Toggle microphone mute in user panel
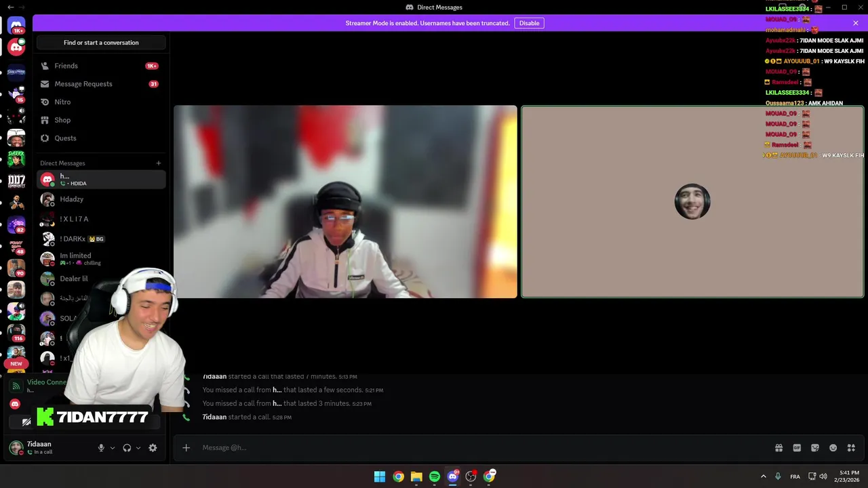Viewport: 868px width, 488px height. coord(101,448)
